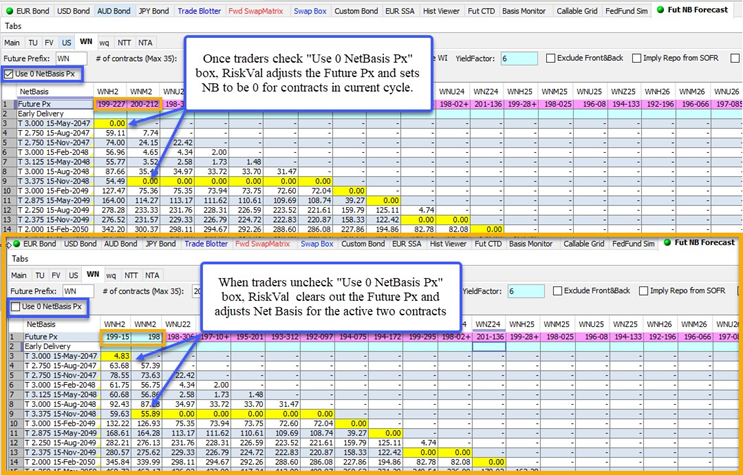This screenshot has width=743, height=475.
Task: Select NTT sub-tab in lower screenshot
Action: coord(131,275)
